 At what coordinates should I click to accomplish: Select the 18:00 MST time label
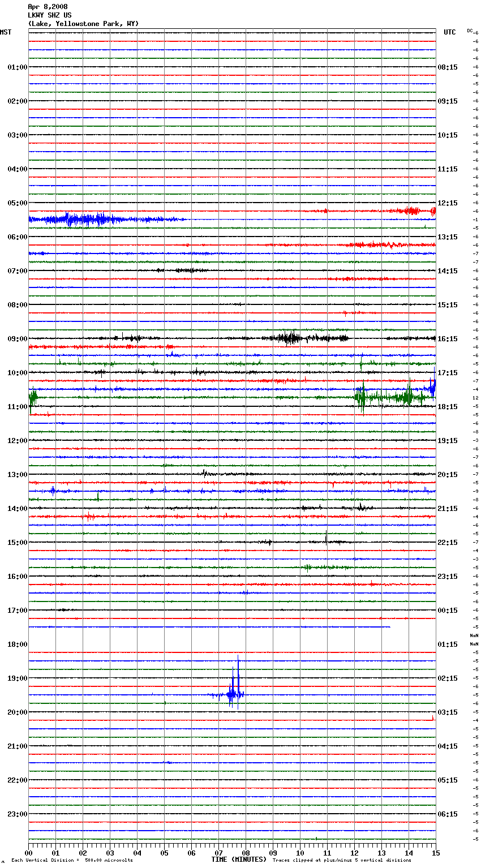click(x=17, y=644)
